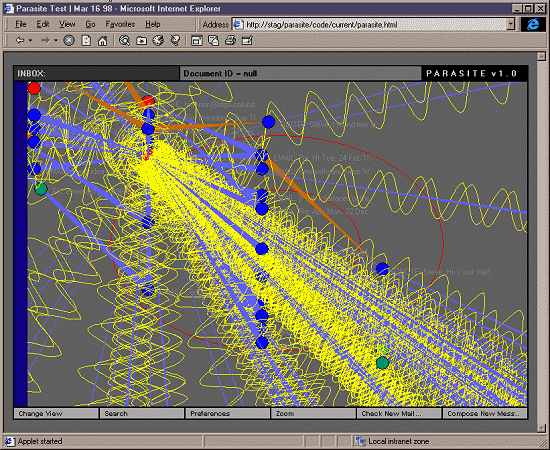Click the applet icon in status bar

tap(9, 441)
